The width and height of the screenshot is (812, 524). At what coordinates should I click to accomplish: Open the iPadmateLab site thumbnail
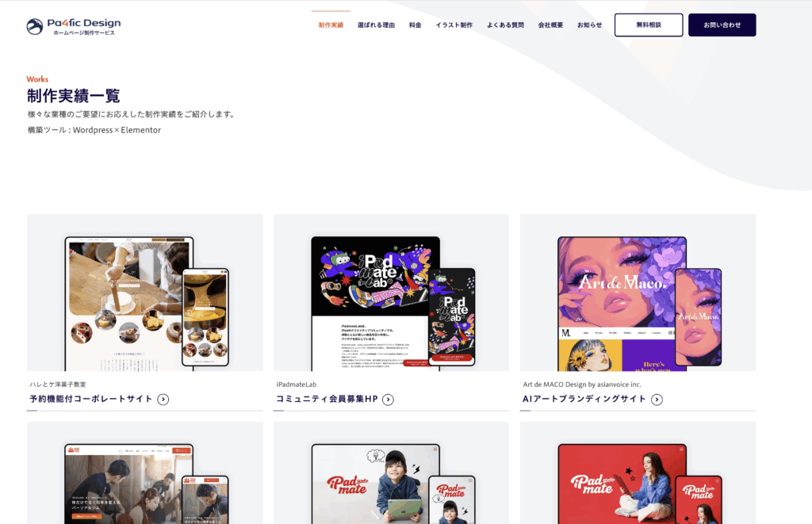click(392, 293)
